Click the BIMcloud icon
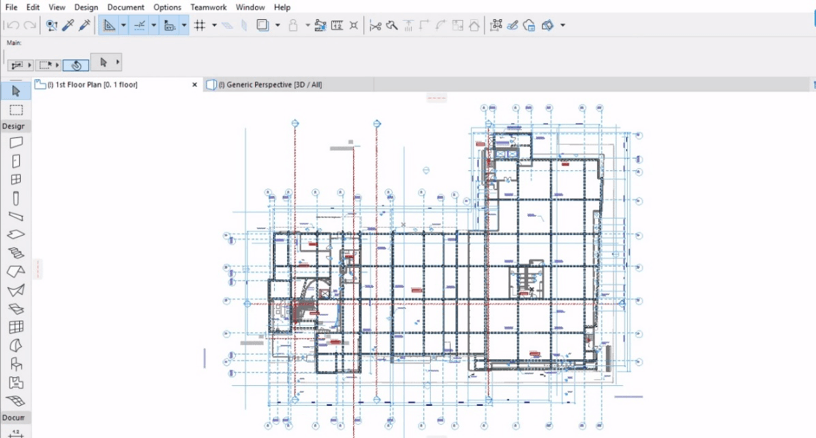 (x=529, y=25)
